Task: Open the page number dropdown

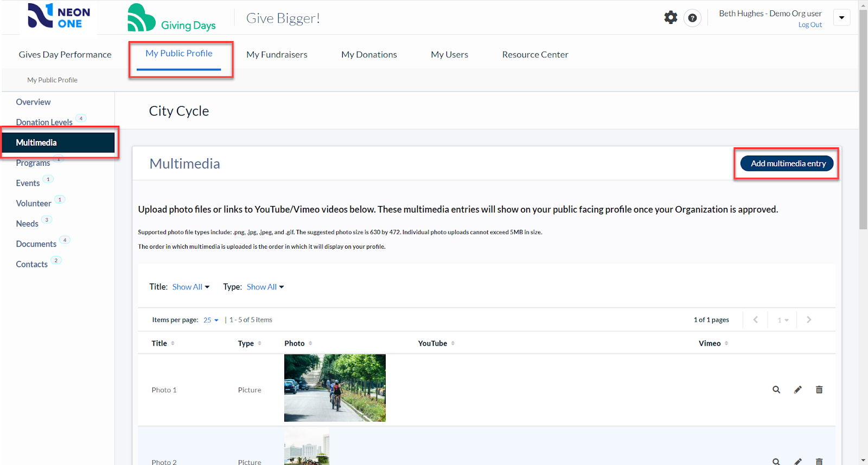Action: 783,320
